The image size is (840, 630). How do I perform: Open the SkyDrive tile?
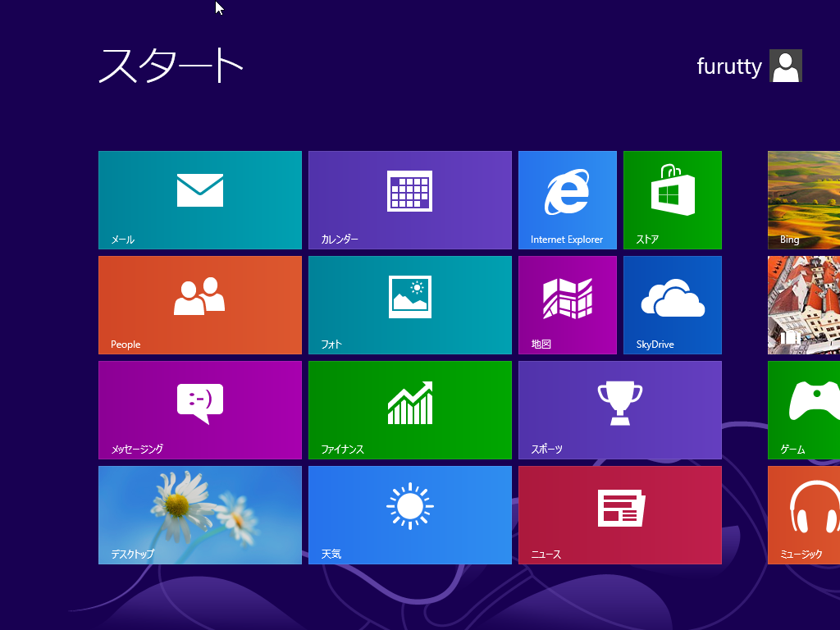pyautogui.click(x=673, y=305)
